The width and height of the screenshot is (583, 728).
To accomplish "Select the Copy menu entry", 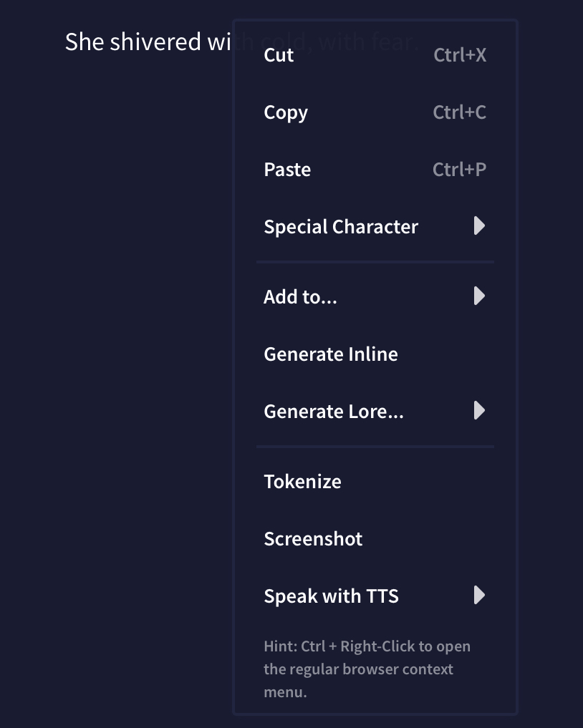I will coord(286,112).
